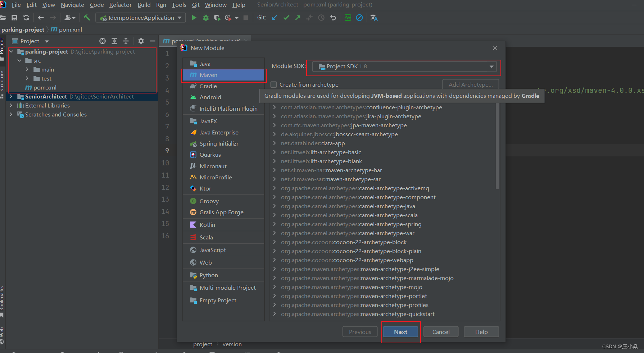The image size is (644, 353).
Task: Click the Expand All icon in Project panel
Action: click(114, 41)
